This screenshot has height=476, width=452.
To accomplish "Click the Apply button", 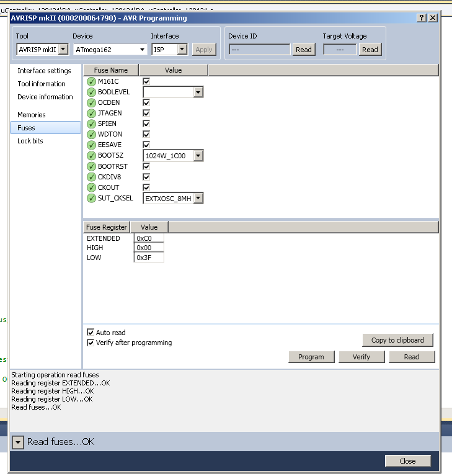I will [x=204, y=50].
